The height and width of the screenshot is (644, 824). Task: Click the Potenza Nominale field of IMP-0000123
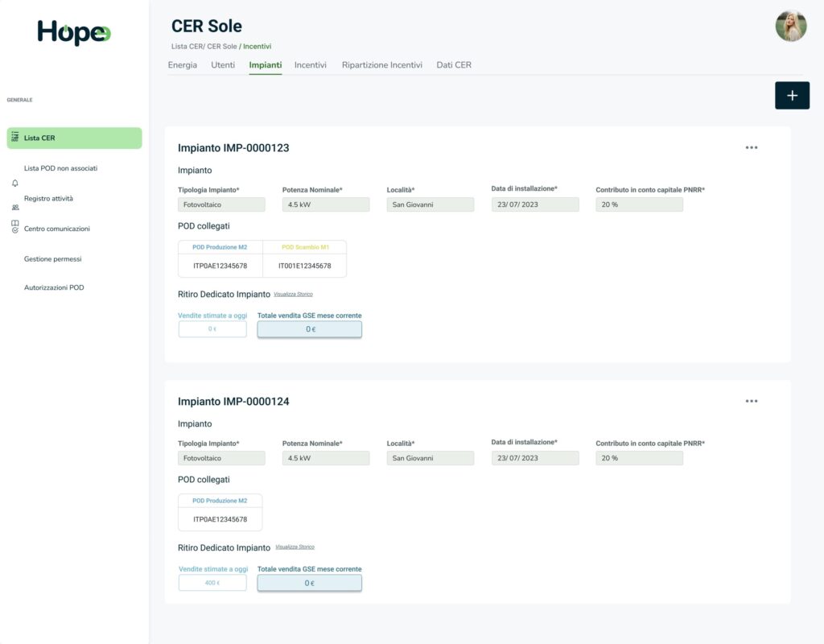325,204
